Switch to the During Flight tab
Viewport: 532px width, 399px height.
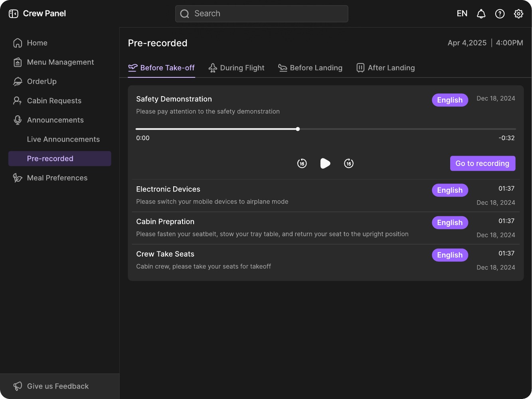pos(236,68)
